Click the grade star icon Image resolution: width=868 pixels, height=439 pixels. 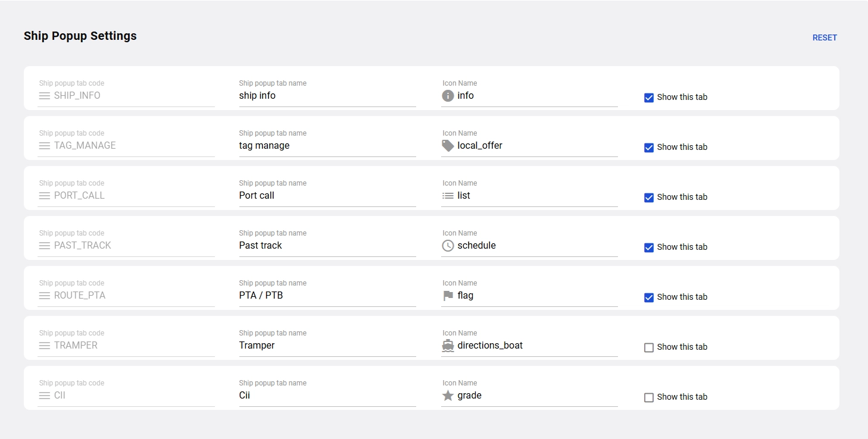(x=448, y=396)
